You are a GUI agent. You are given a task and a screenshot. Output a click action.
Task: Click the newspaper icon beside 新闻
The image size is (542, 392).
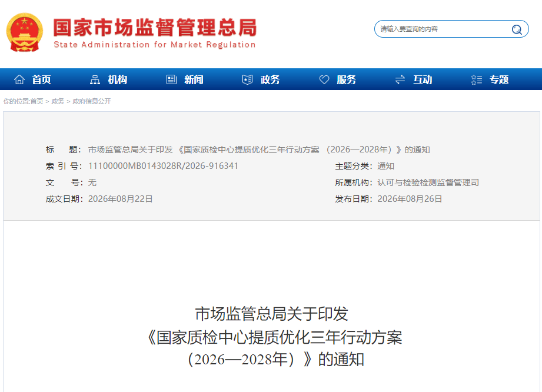click(x=171, y=79)
